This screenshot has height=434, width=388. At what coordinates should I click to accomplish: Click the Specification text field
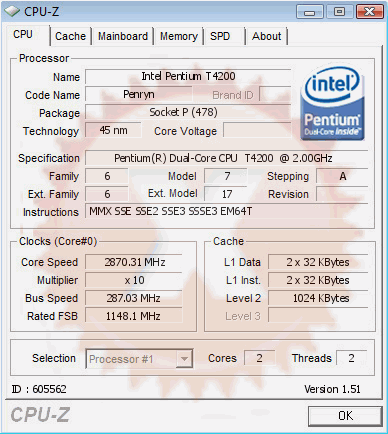[x=227, y=158]
